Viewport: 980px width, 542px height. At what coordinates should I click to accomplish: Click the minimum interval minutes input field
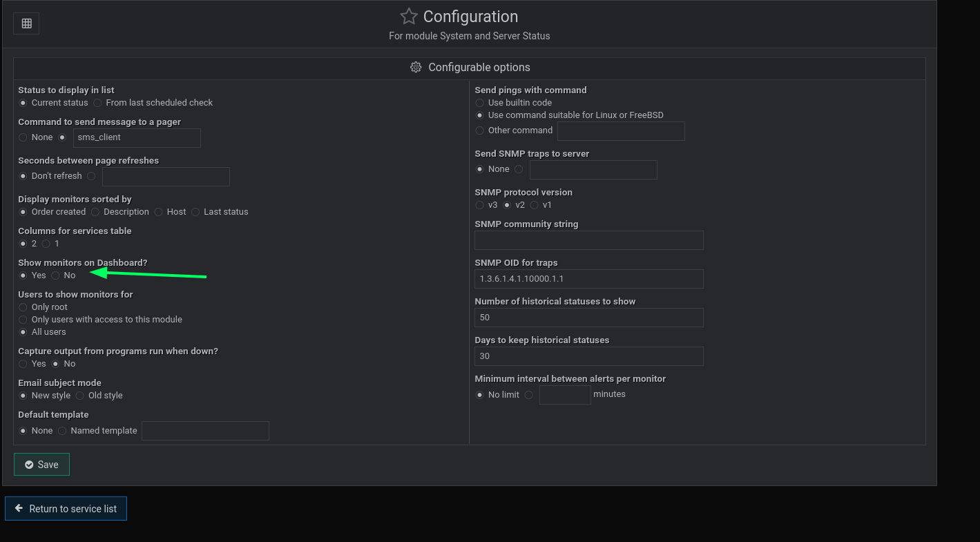(x=565, y=395)
